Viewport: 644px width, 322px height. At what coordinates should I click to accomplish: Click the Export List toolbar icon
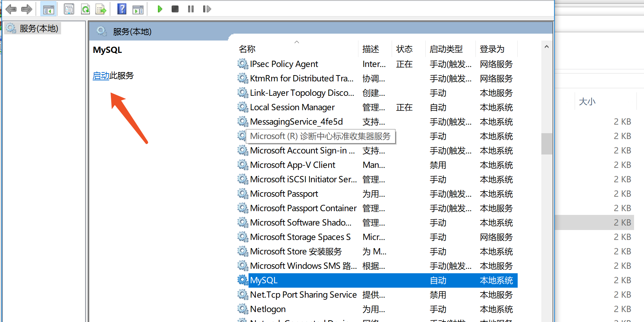tap(101, 9)
